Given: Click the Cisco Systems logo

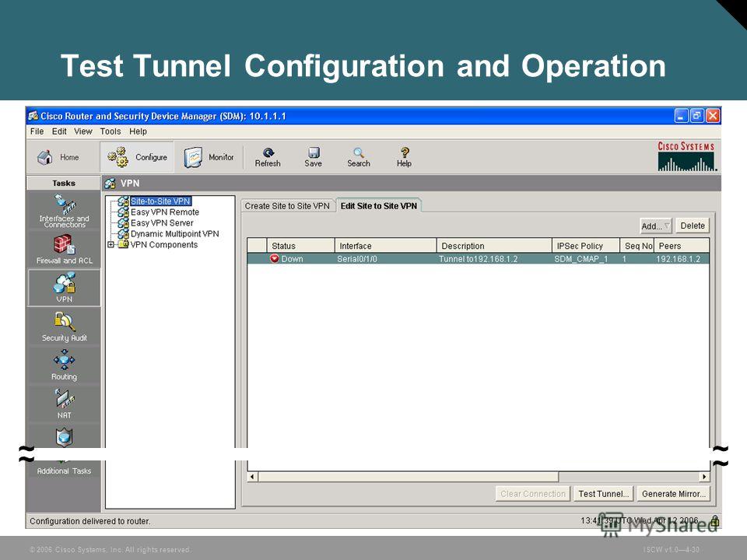Looking at the screenshot, I should (686, 156).
